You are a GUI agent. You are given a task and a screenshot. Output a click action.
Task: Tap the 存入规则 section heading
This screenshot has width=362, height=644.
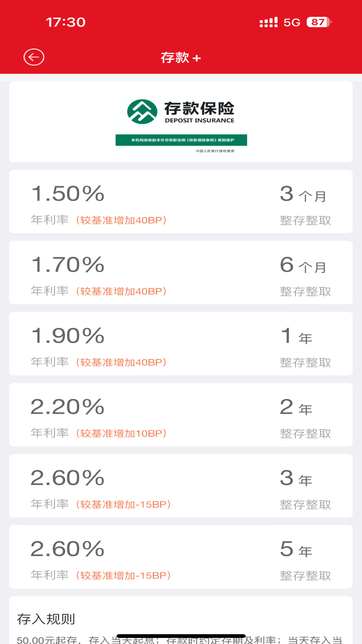click(x=46, y=619)
